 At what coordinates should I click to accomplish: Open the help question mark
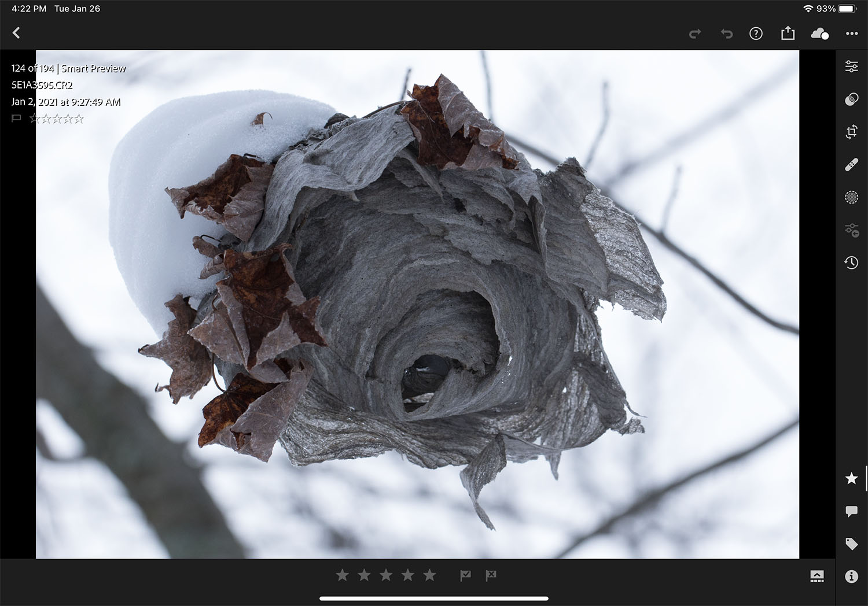click(x=756, y=34)
